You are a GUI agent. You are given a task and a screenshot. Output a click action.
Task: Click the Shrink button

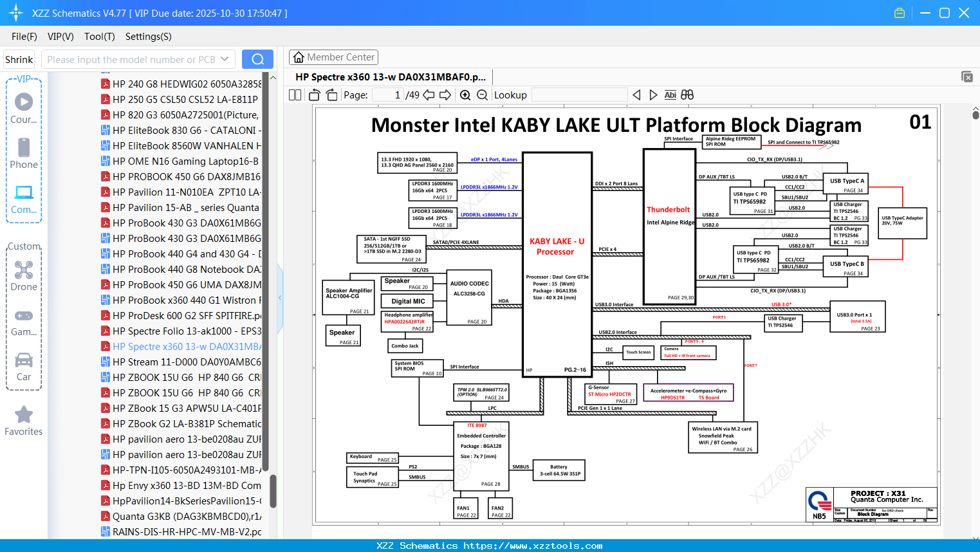click(19, 59)
